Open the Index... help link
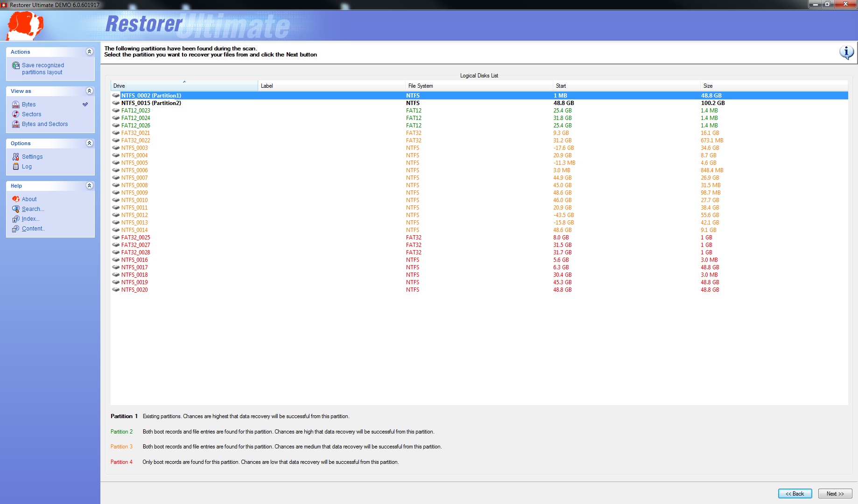This screenshot has height=504, width=858. pos(31,219)
